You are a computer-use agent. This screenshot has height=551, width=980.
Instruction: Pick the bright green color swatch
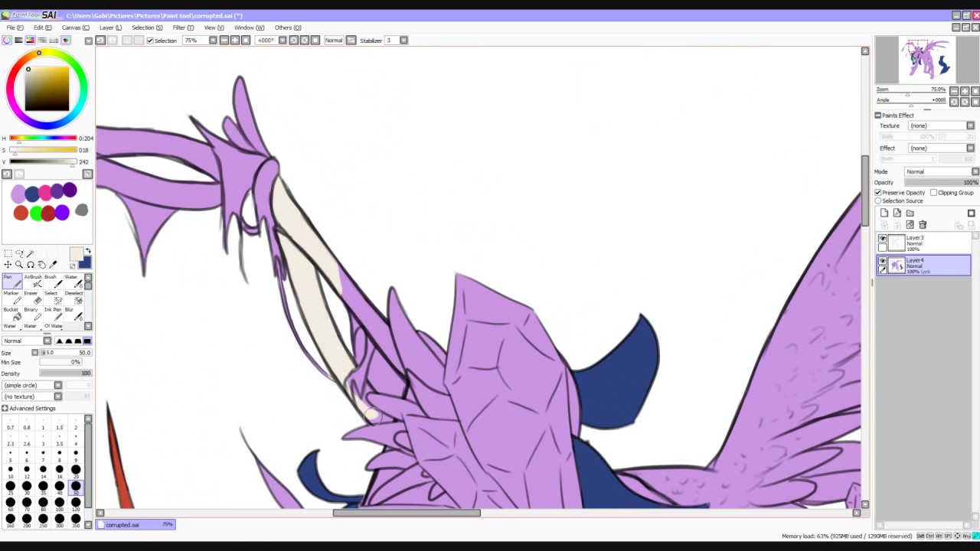[35, 213]
